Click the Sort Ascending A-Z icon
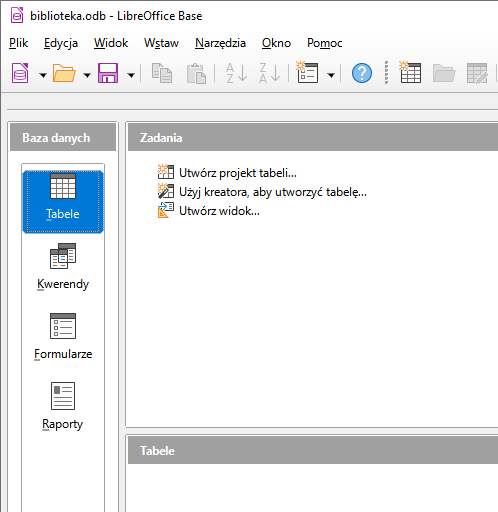This screenshot has width=498, height=512. click(236, 73)
